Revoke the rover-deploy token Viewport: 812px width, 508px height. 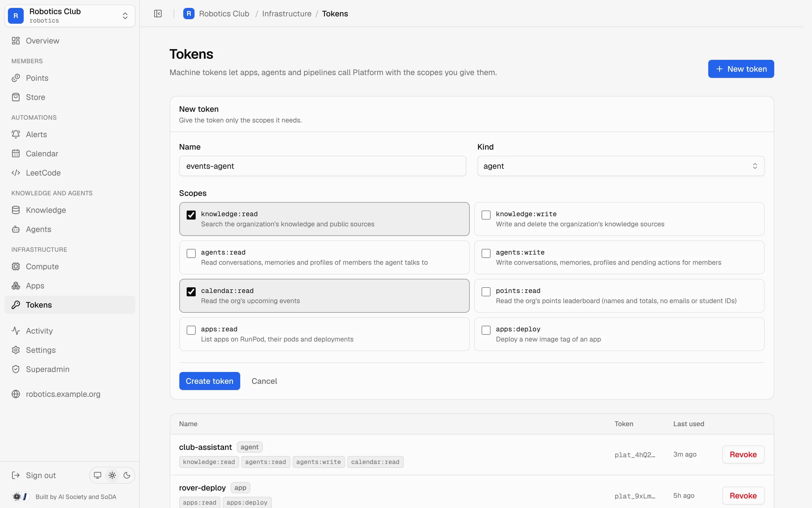pos(743,496)
